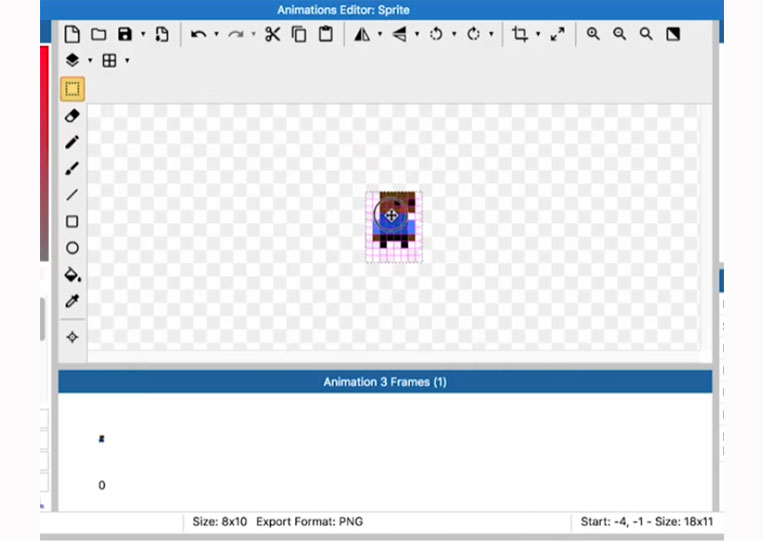Click the red color gradient strip
The height and width of the screenshot is (541, 763).
point(44,153)
